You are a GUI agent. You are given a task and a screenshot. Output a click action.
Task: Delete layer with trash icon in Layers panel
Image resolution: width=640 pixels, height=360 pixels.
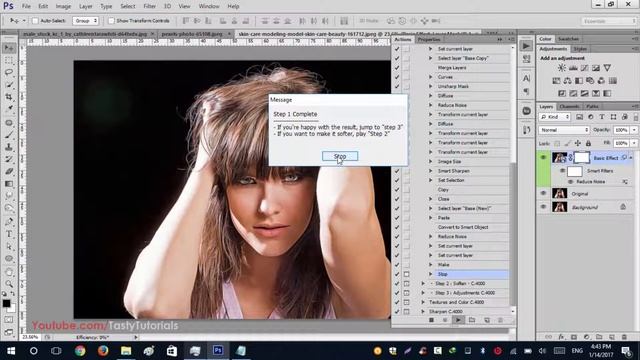coord(624,337)
